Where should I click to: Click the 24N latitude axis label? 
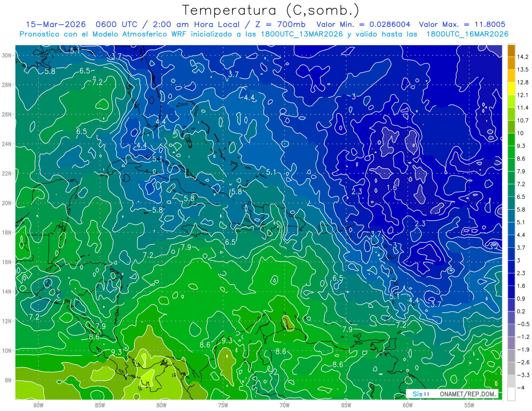click(7, 144)
